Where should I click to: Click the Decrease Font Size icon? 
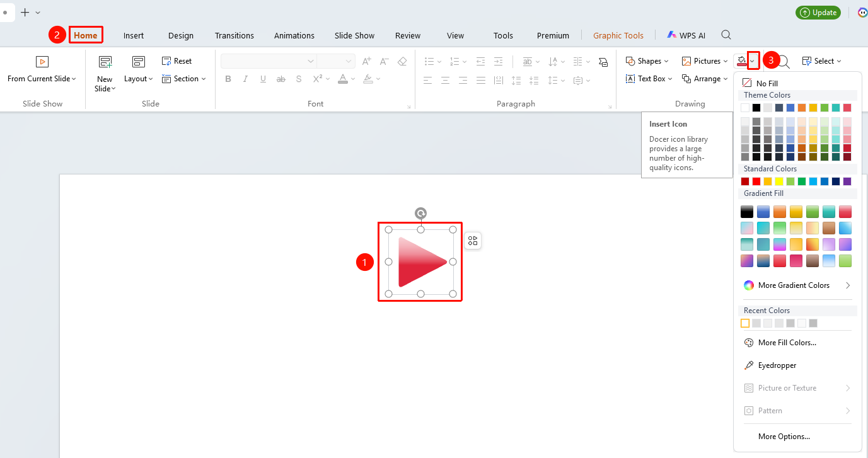tap(385, 61)
